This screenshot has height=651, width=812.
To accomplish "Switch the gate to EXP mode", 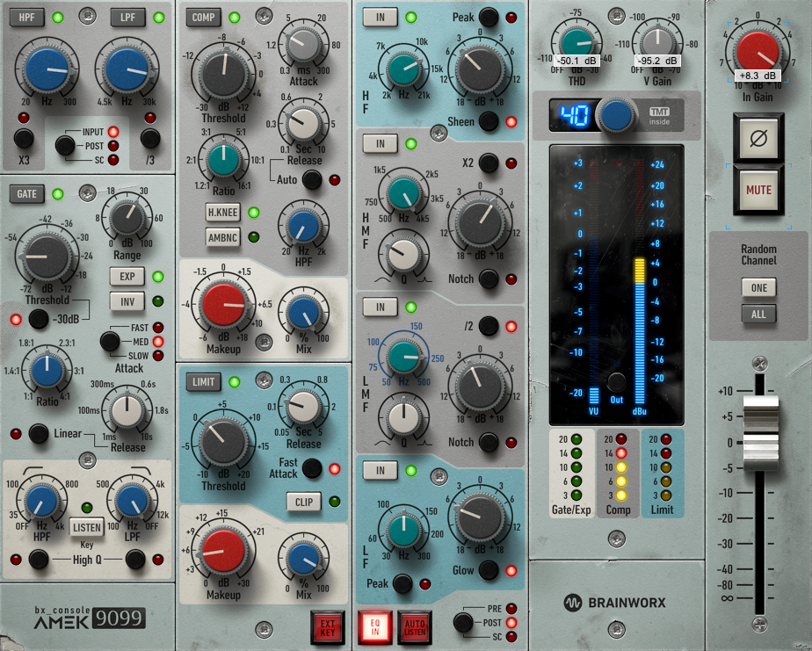I will [x=127, y=277].
